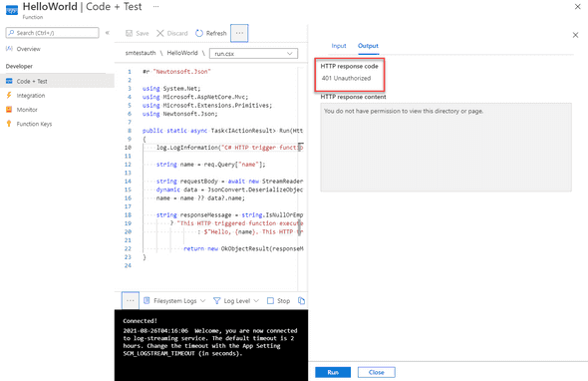588x381 pixels.
Task: Click the SCM_LOGSTREAM_TIMEOUT log text
Action: click(x=159, y=353)
